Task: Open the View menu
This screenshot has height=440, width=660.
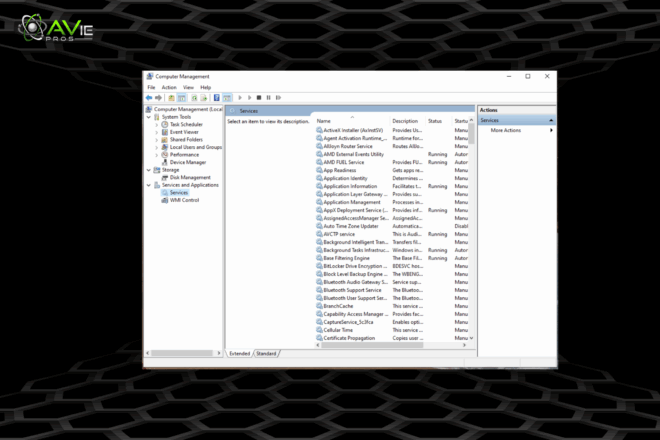Action: (187, 87)
